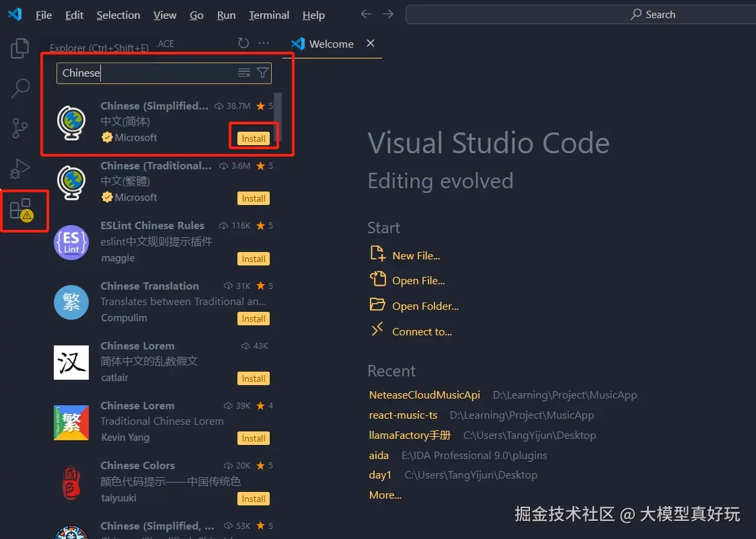Open the Terminal menu

pos(268,15)
